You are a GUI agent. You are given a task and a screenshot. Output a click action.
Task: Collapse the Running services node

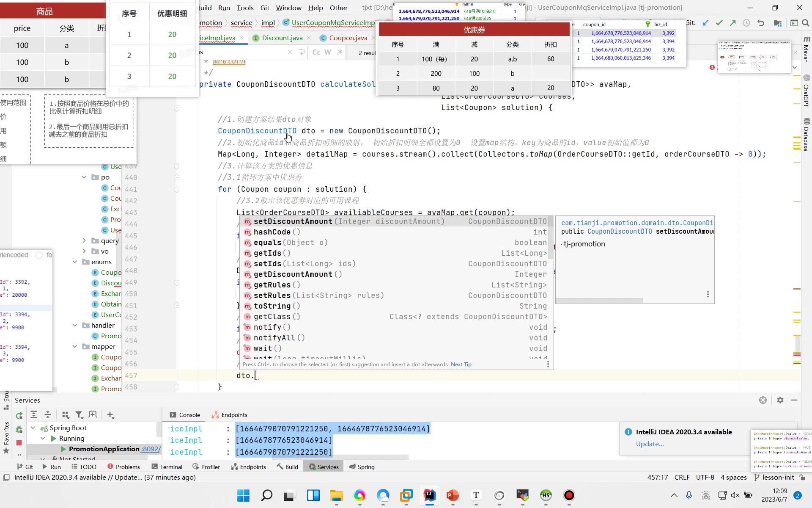point(43,438)
